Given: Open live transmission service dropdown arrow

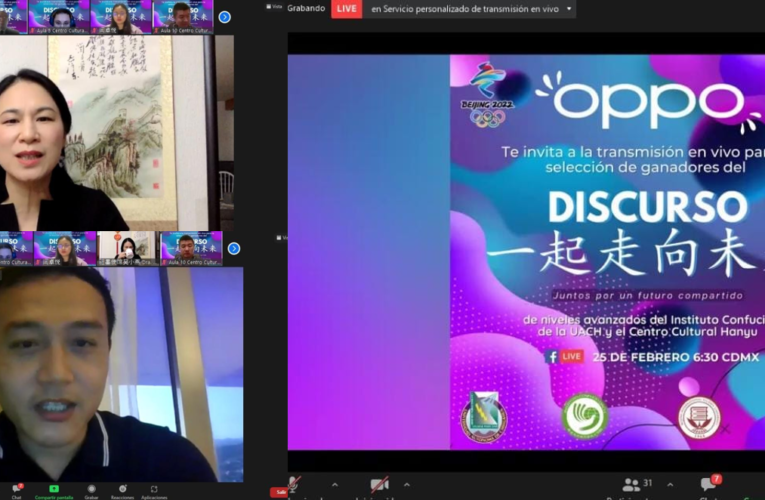Looking at the screenshot, I should pyautogui.click(x=569, y=9).
